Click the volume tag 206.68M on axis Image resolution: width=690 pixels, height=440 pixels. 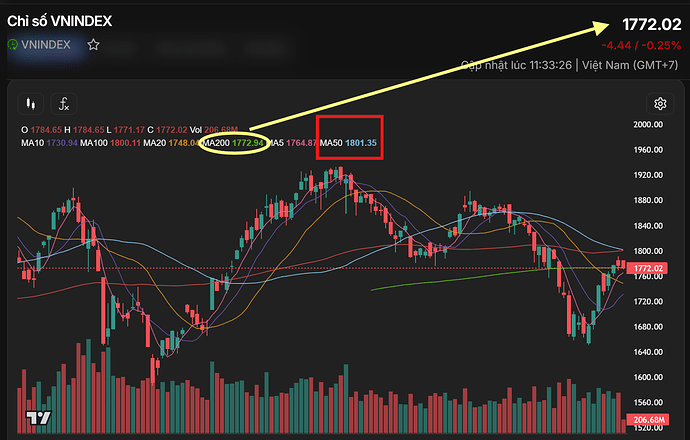[x=647, y=419]
